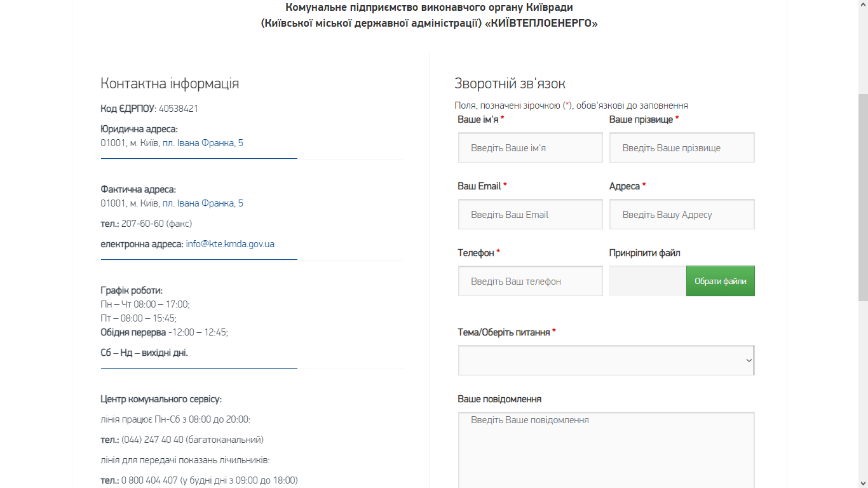
Task: Click the empty file name box beside 'Обрати файли'
Action: point(648,281)
